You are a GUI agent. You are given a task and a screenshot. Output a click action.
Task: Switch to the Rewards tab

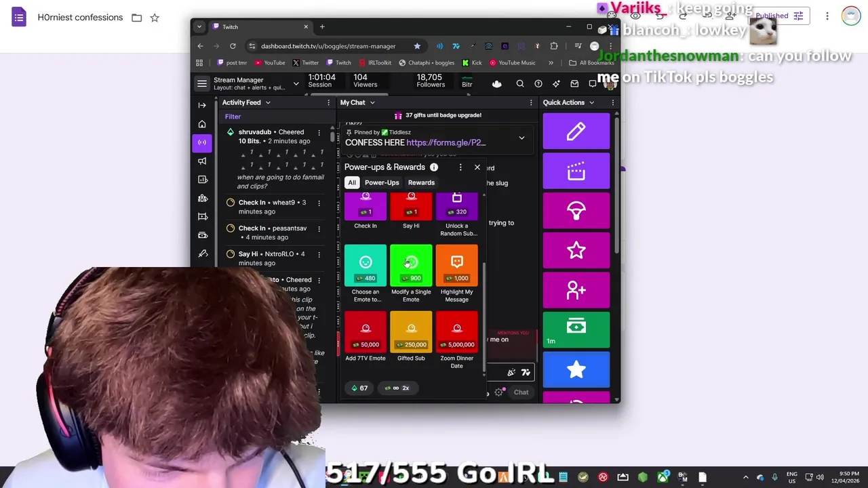421,183
